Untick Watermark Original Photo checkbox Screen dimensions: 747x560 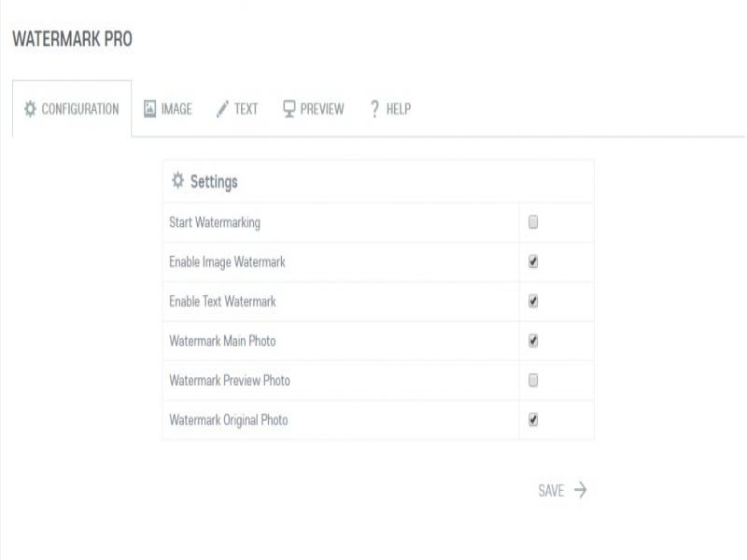point(533,420)
